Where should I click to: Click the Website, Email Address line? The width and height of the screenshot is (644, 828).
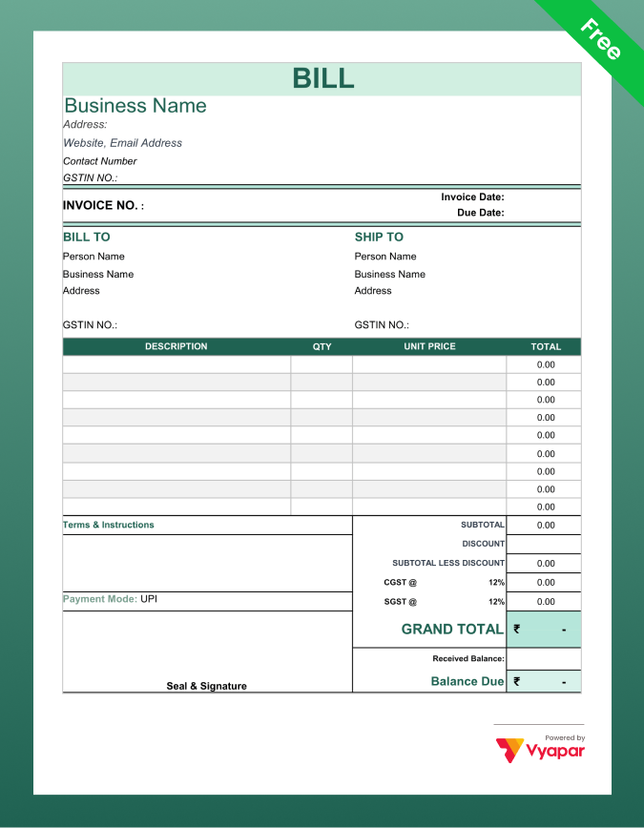122,143
